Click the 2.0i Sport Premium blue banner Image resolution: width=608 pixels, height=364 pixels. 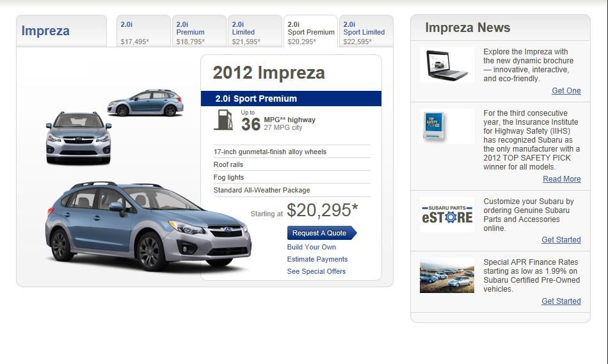[291, 99]
